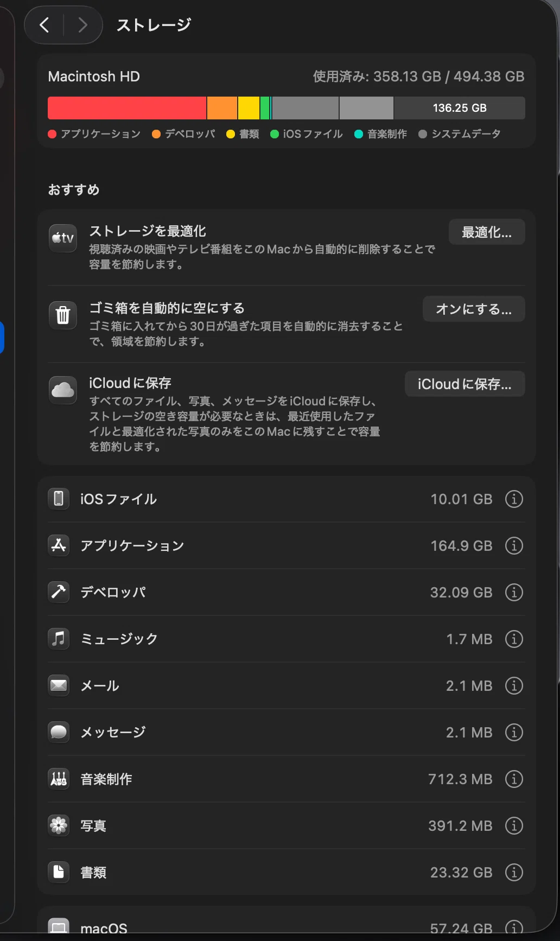Click the red アプリケーション segment in storage bar

click(x=127, y=108)
